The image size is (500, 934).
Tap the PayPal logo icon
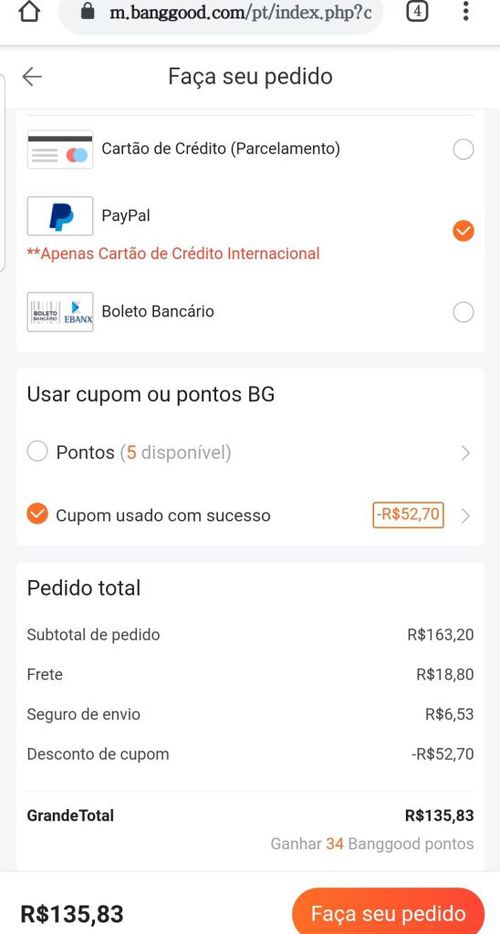pos(60,216)
